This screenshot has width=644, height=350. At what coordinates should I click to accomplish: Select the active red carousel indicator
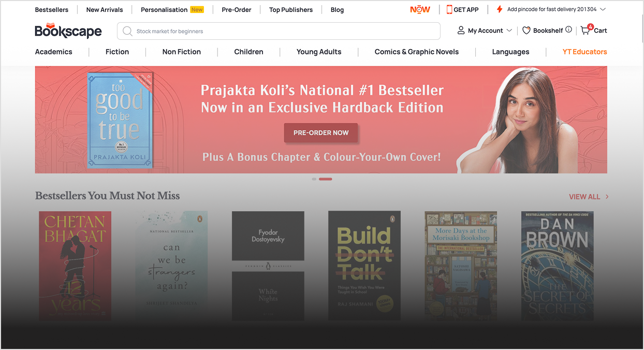click(x=326, y=179)
